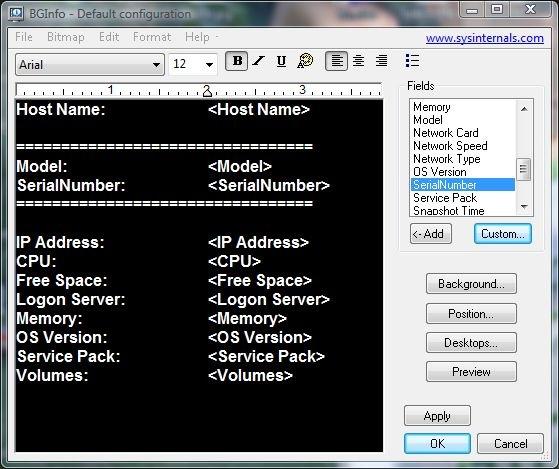The height and width of the screenshot is (469, 559).
Task: Select SerialNumber in Fields list
Action: [463, 185]
